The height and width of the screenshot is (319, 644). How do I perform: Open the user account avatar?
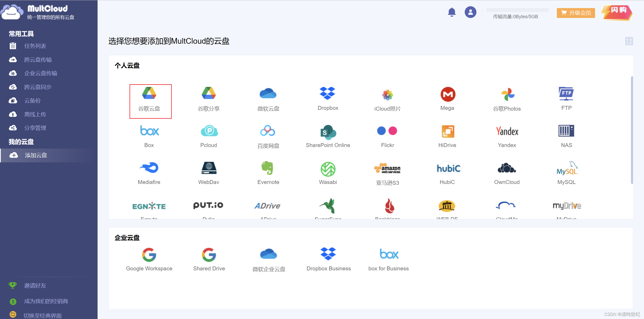pyautogui.click(x=470, y=12)
